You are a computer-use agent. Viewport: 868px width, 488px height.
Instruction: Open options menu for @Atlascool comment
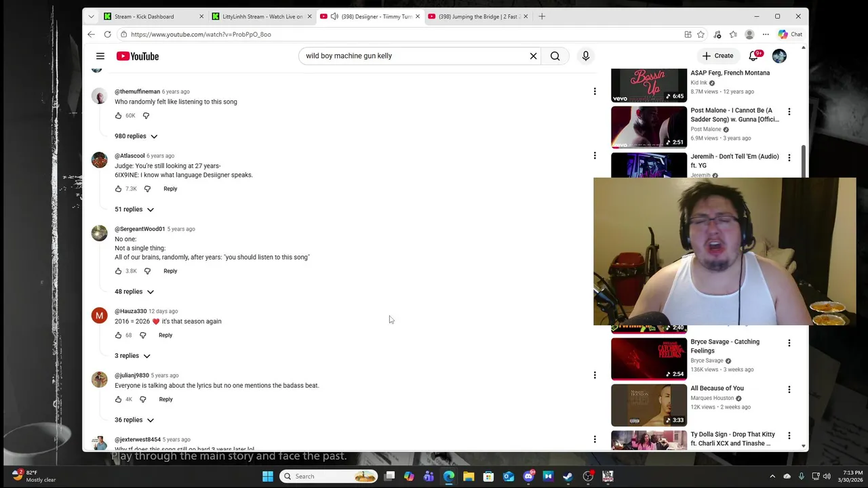point(595,156)
